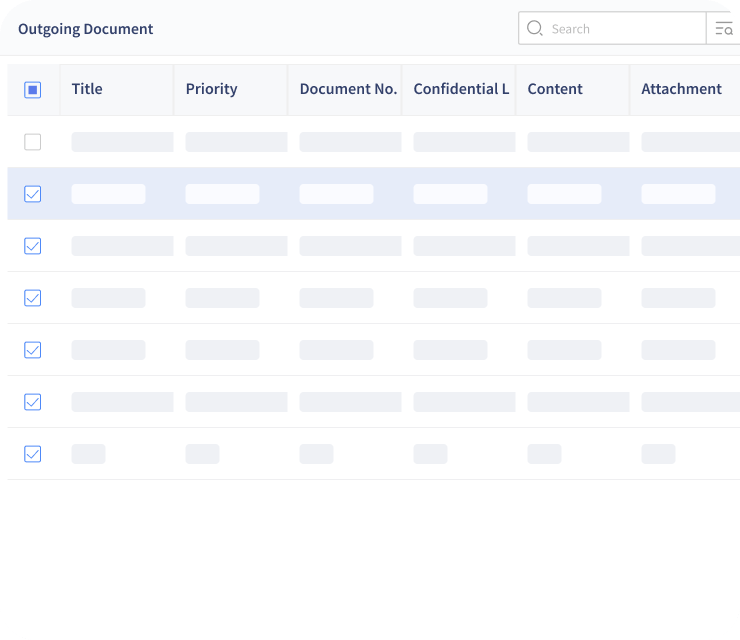Uncheck the third row checkbox
The width and height of the screenshot is (740, 640).
(33, 246)
